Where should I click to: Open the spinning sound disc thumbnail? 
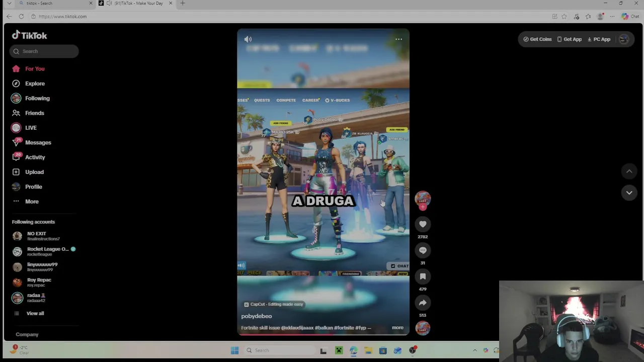click(423, 328)
